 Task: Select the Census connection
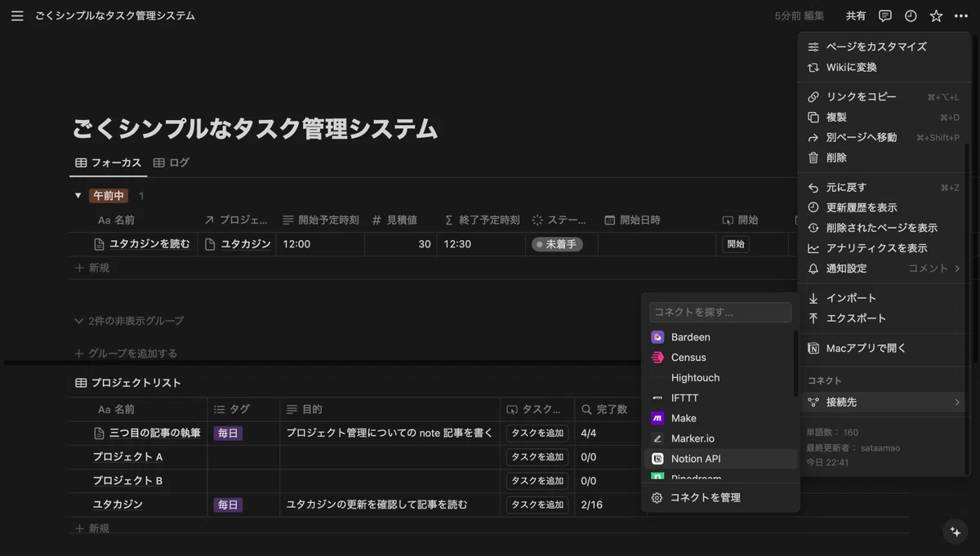tap(720, 358)
